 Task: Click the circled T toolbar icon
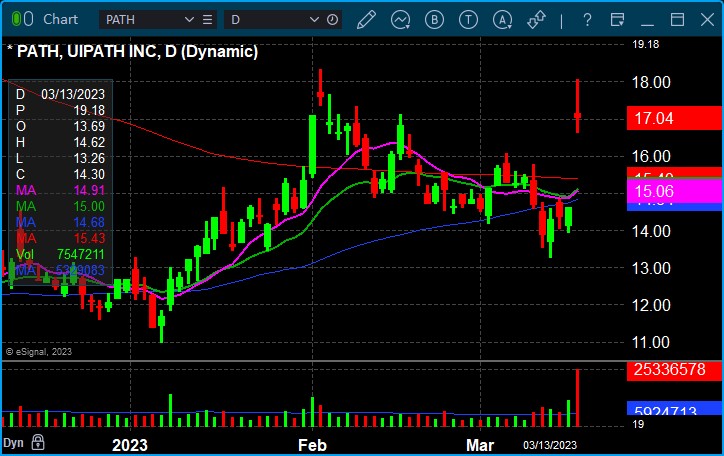(468, 20)
